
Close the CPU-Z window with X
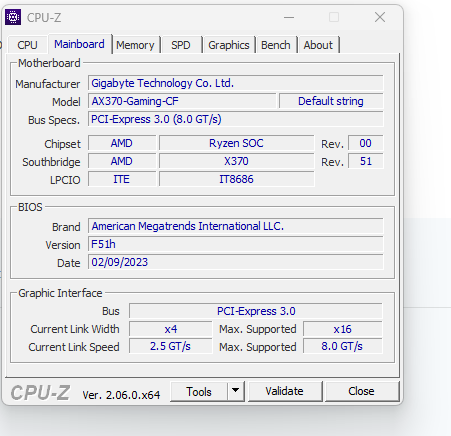pos(380,17)
